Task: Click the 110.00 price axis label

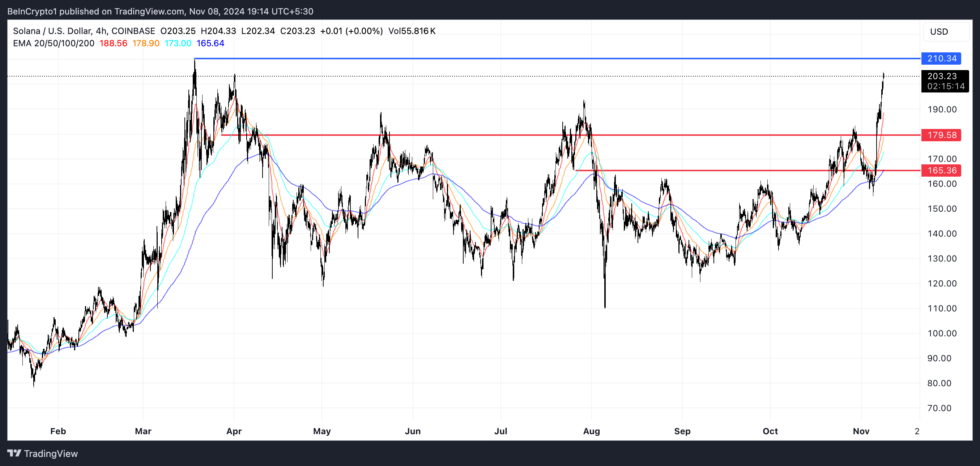Action: pyautogui.click(x=942, y=308)
